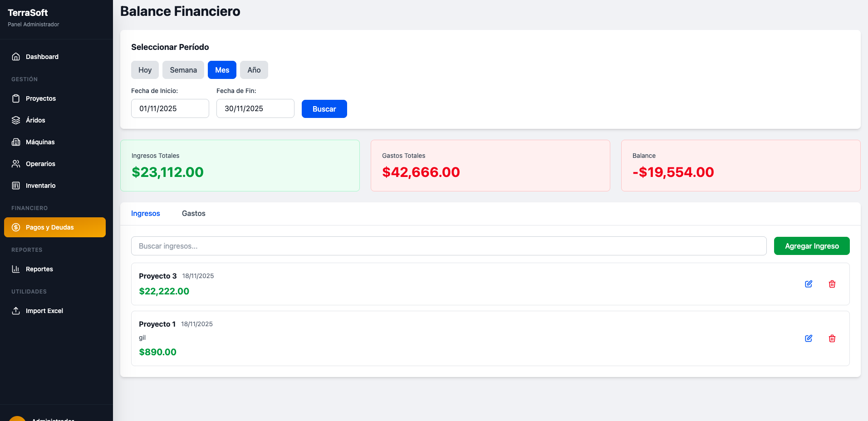Click the Import Excel upload icon

[x=16, y=310]
